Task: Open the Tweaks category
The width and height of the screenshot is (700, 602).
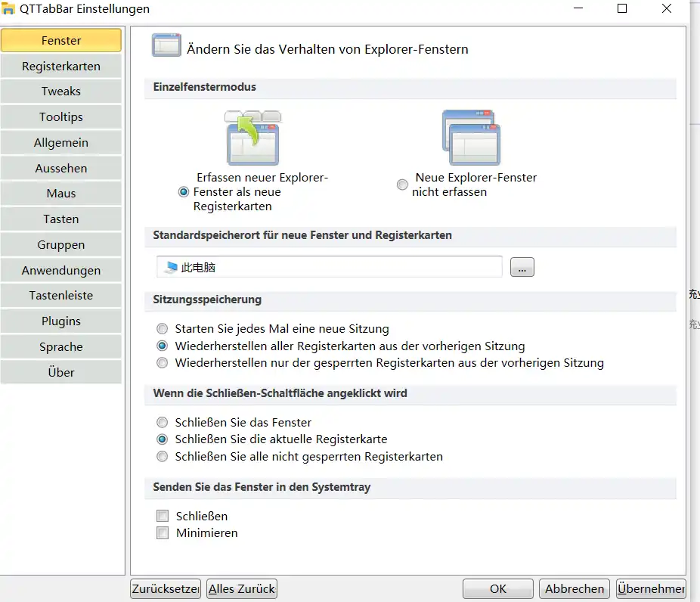Action: point(61,91)
